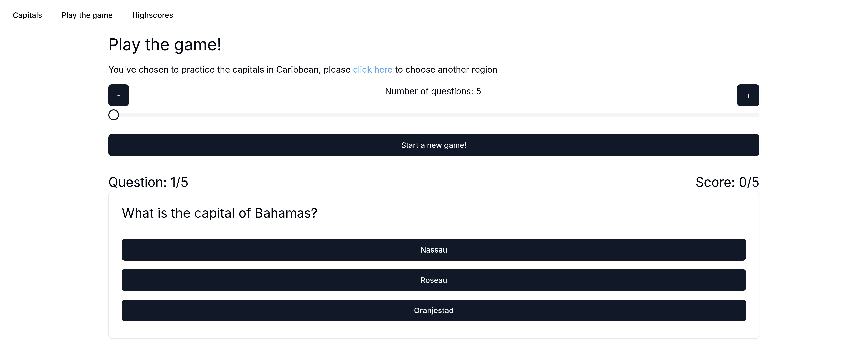
Task: Click the 'Number of questions: 5' label
Action: click(433, 92)
